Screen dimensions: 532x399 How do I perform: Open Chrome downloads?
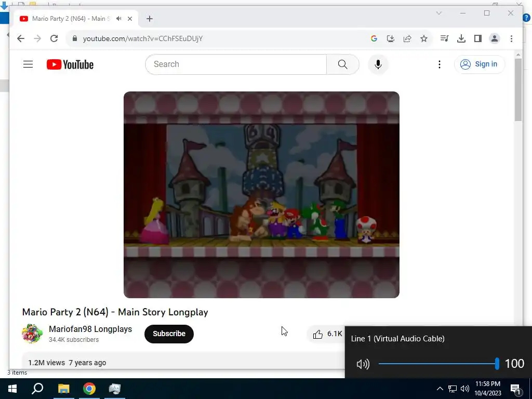click(461, 38)
